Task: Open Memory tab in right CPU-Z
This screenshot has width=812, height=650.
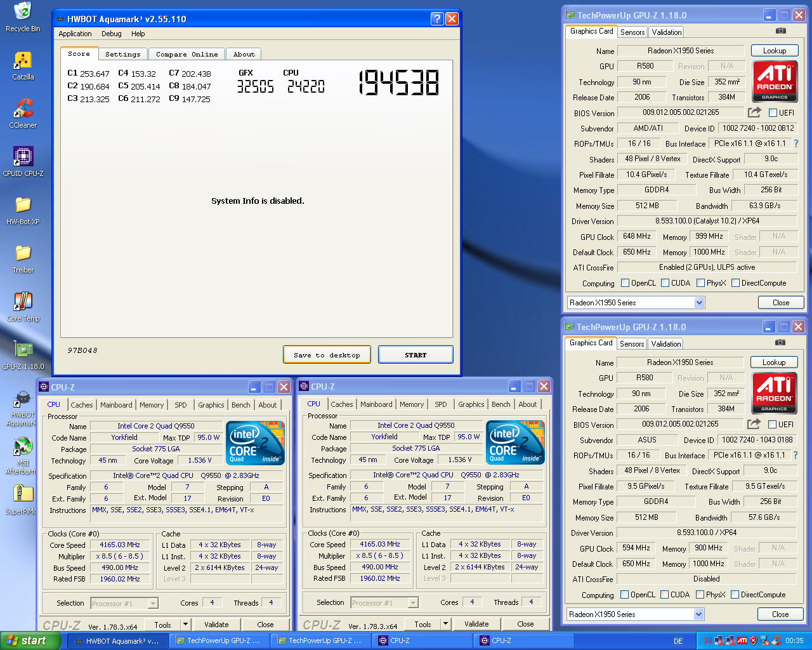Action: (412, 404)
